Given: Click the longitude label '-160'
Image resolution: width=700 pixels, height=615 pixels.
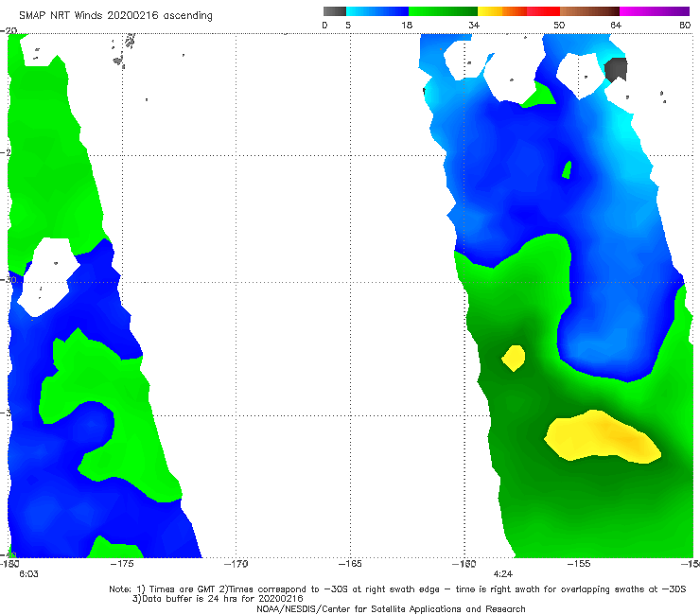Looking at the screenshot, I should 464,564.
